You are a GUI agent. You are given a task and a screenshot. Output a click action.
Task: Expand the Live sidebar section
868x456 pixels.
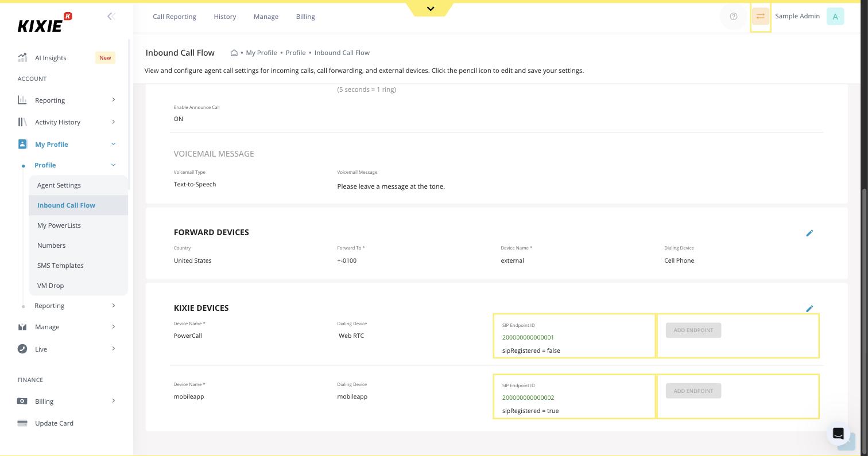click(x=113, y=349)
